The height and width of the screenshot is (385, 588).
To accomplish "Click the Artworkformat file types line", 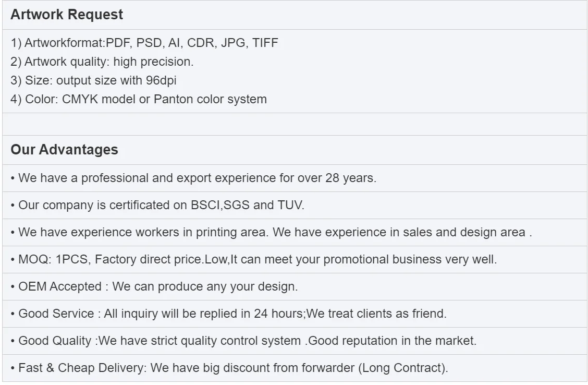I will coord(144,43).
